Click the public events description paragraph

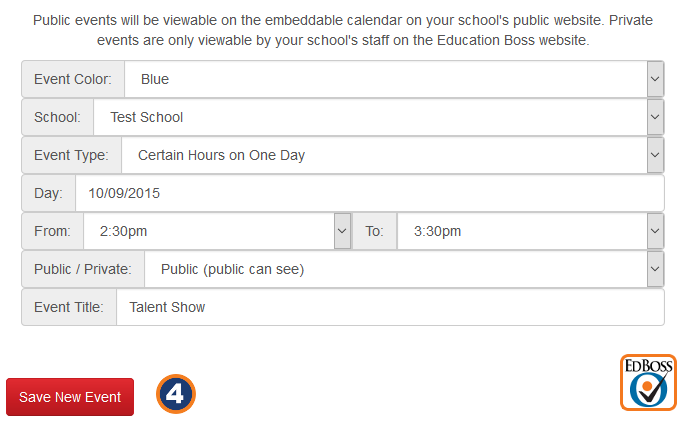coord(343,30)
